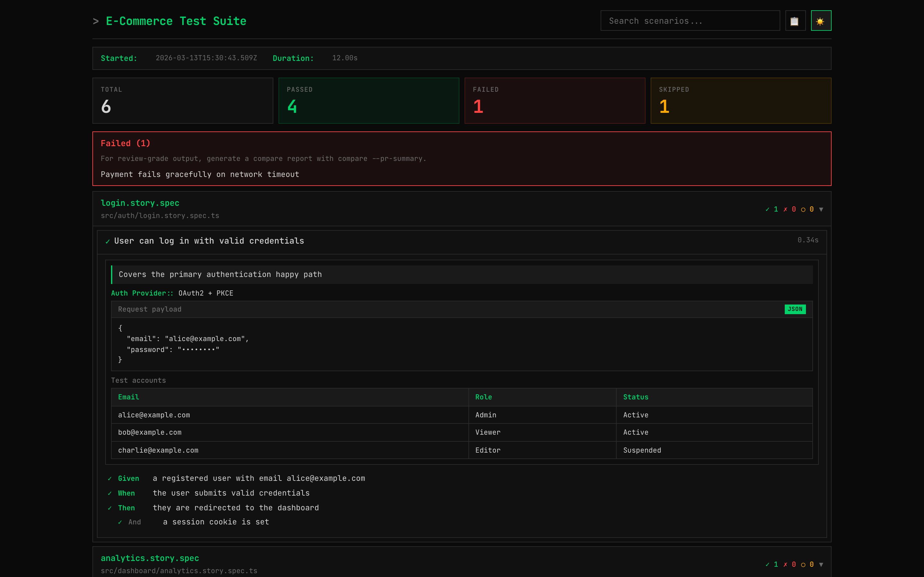Click the checkmark beside the 'Given' step
924x577 pixels.
[110, 478]
